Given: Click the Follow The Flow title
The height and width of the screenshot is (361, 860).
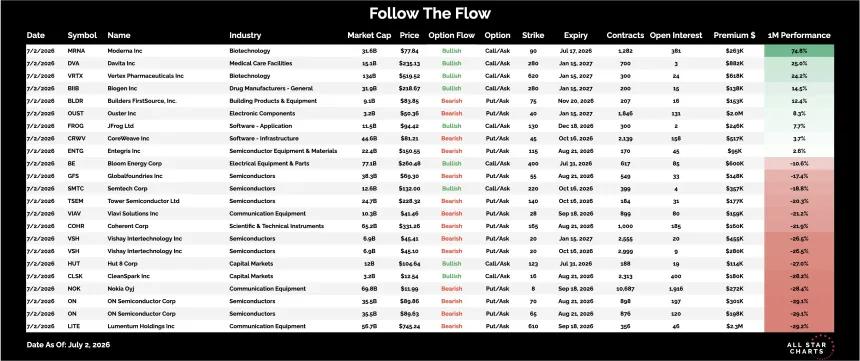Looking at the screenshot, I should (430, 13).
